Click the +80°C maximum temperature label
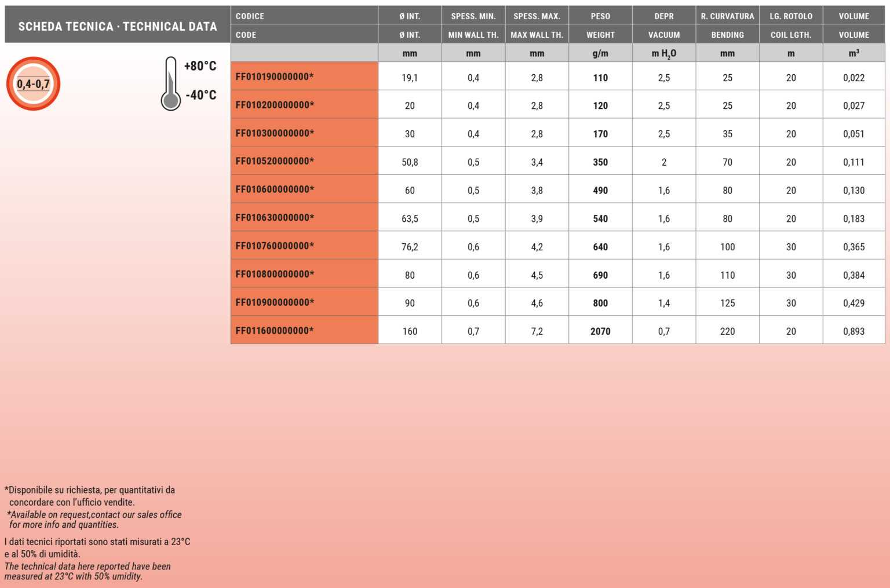The height and width of the screenshot is (588, 890). click(200, 66)
